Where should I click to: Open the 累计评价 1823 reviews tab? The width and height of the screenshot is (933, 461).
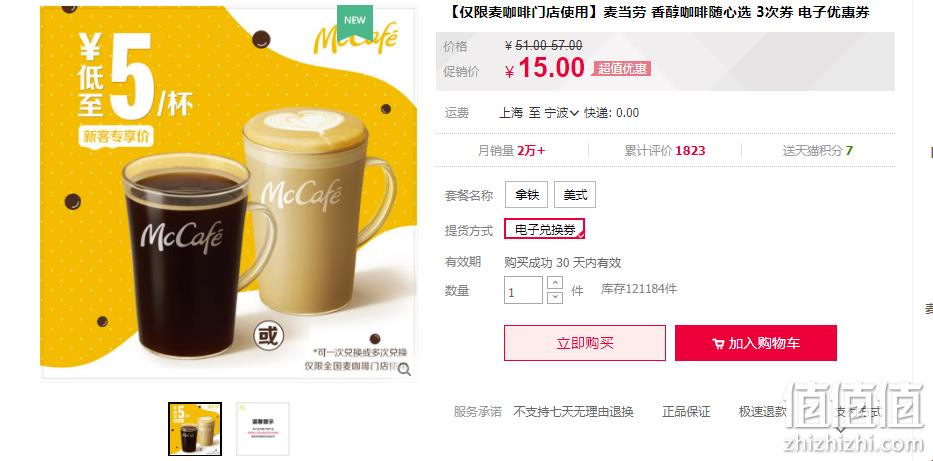(x=665, y=150)
